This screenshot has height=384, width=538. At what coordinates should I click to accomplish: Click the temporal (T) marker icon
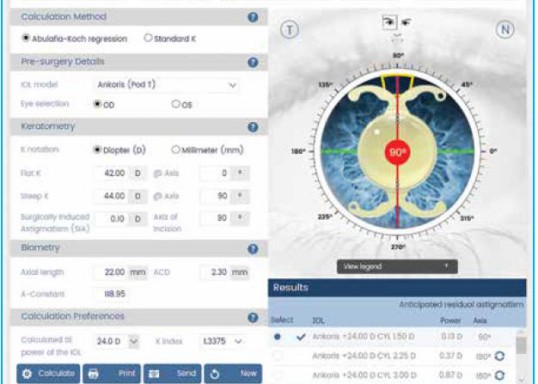[290, 30]
